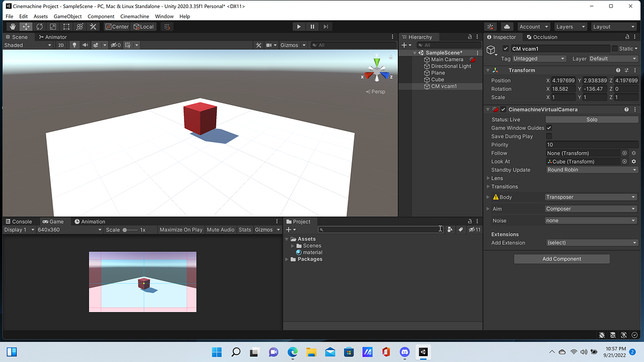
Task: Open the Cinemachine menu
Action: coord(135,17)
